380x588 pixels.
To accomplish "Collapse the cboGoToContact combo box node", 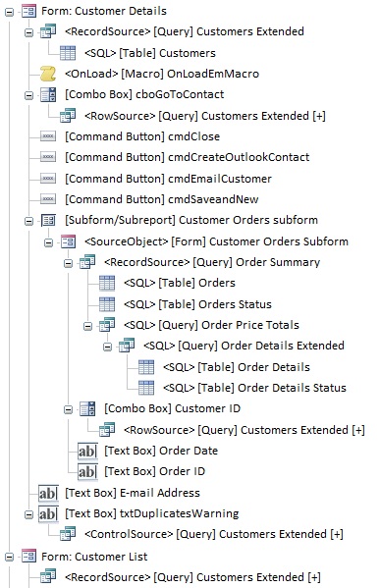I will click(x=28, y=95).
